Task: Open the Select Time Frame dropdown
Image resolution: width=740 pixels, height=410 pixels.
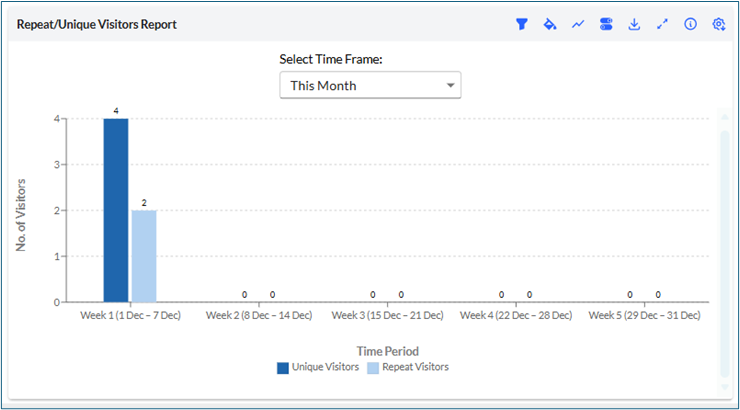Action: click(x=370, y=85)
